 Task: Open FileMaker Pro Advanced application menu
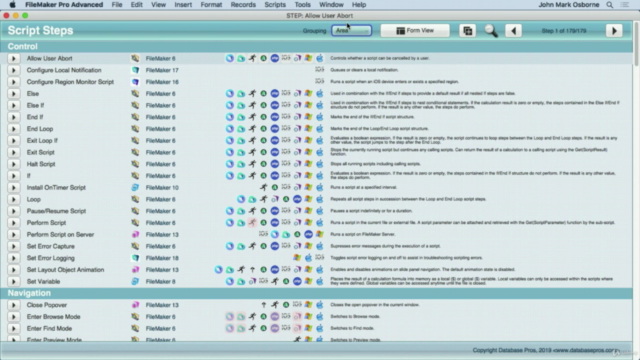tap(64, 5)
